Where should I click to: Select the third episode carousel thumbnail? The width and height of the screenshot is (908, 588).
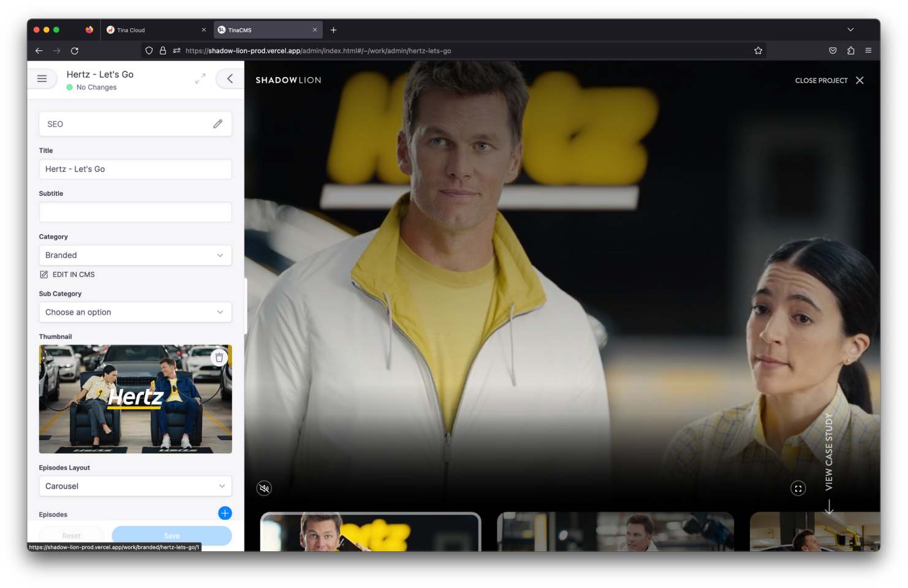815,532
